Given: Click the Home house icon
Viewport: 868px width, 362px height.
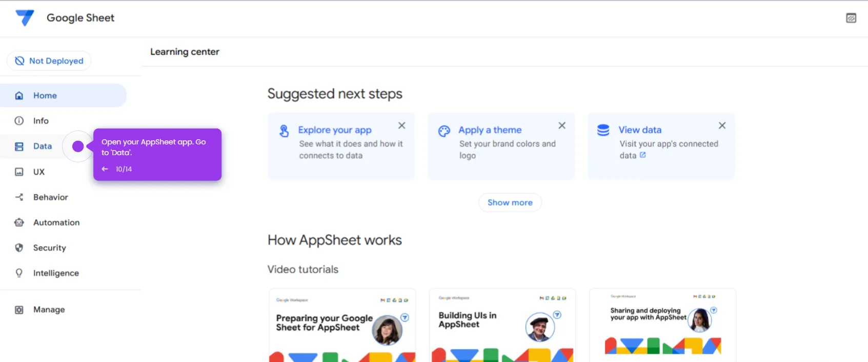Looking at the screenshot, I should click(x=19, y=95).
